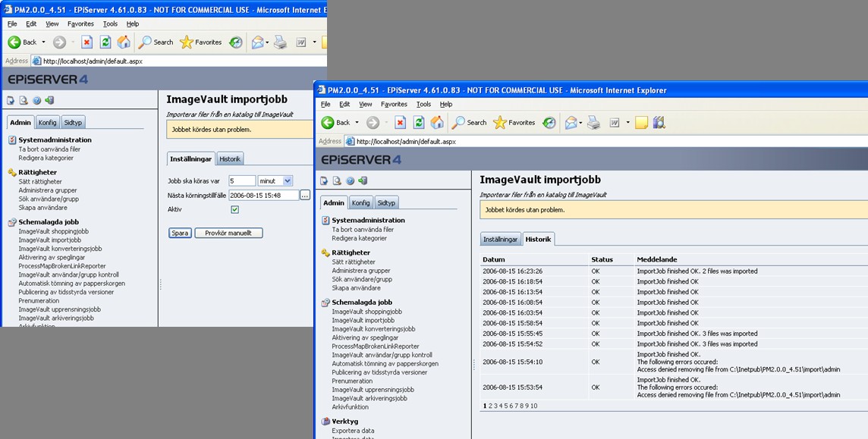Click the Meddelande column header

coord(657,259)
